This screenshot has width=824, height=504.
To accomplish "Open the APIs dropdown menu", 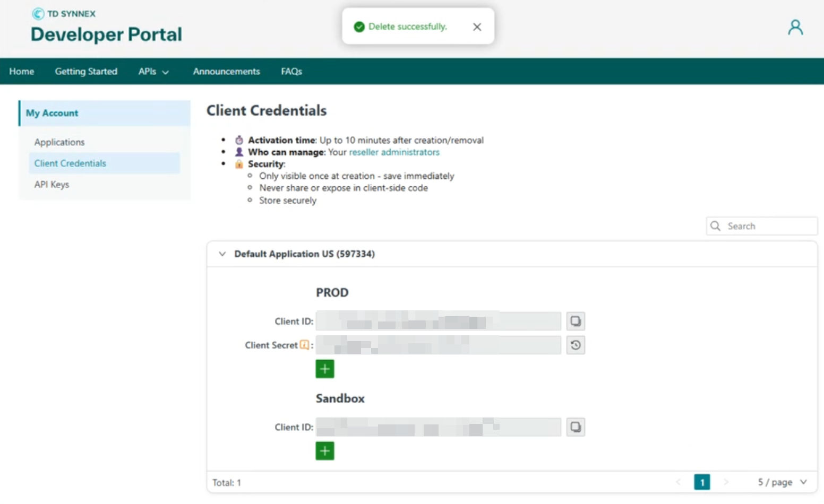I will point(153,72).
